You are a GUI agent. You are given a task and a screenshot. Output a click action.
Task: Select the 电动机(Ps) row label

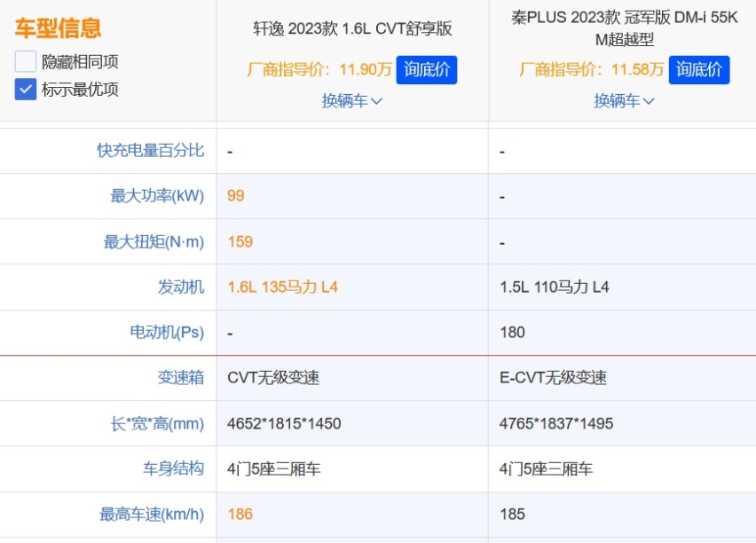167,332
